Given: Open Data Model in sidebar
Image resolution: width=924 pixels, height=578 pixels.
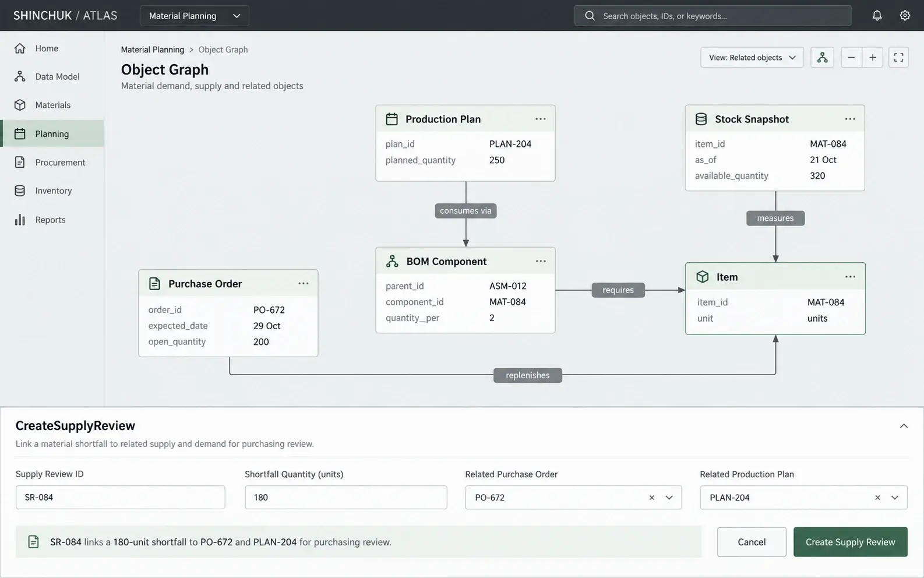Looking at the screenshot, I should click(52, 76).
